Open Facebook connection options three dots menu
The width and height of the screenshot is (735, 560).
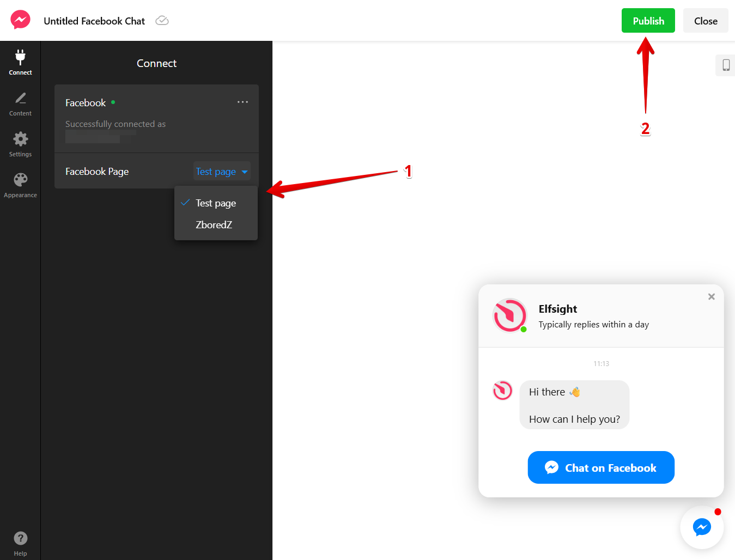(242, 102)
